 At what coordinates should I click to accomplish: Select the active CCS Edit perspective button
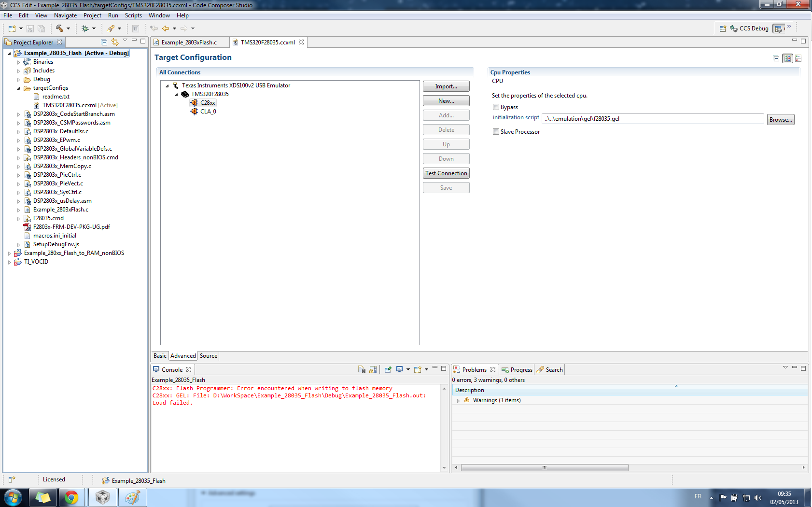coord(779,28)
